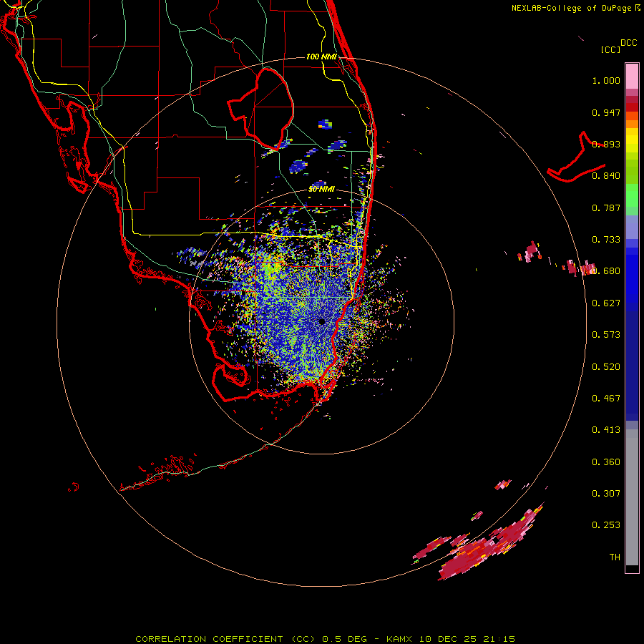This screenshot has width=644, height=644.
Task: Click the 0.520 scale value
Action: (606, 367)
